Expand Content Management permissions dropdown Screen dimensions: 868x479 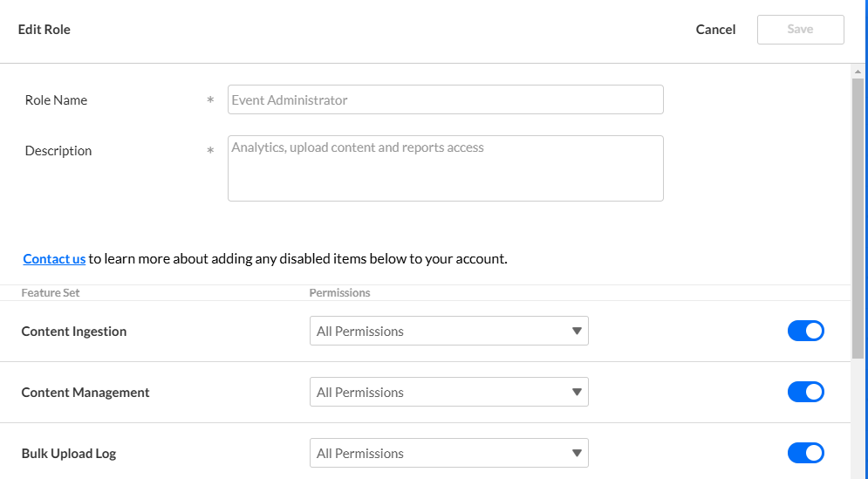point(449,392)
